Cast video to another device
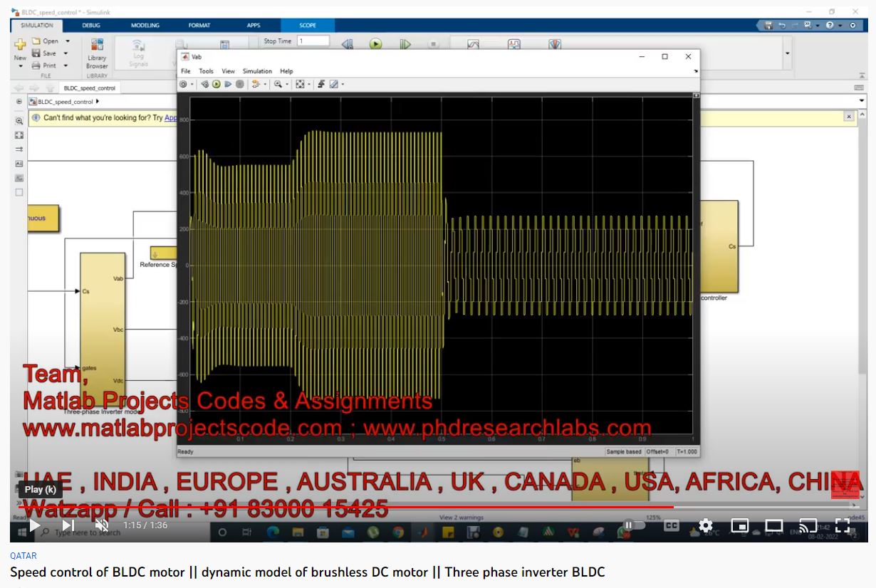The width and height of the screenshot is (876, 588). pyautogui.click(x=808, y=526)
